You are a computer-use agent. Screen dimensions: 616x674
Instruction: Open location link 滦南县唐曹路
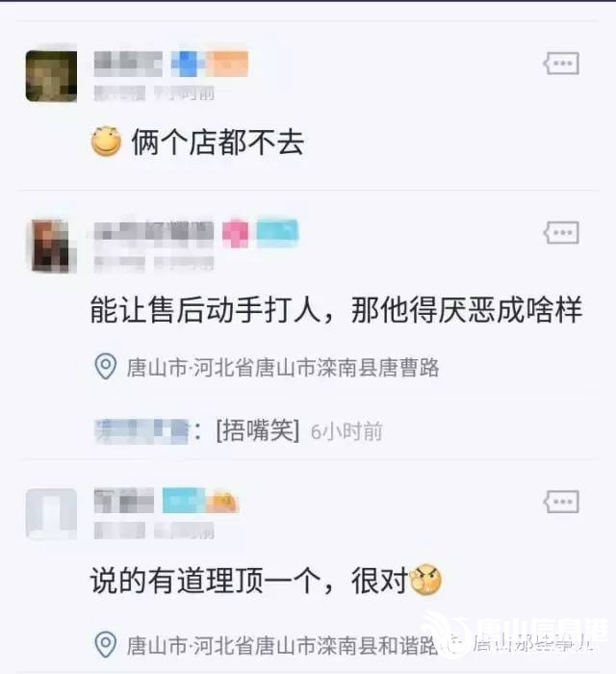[283, 367]
